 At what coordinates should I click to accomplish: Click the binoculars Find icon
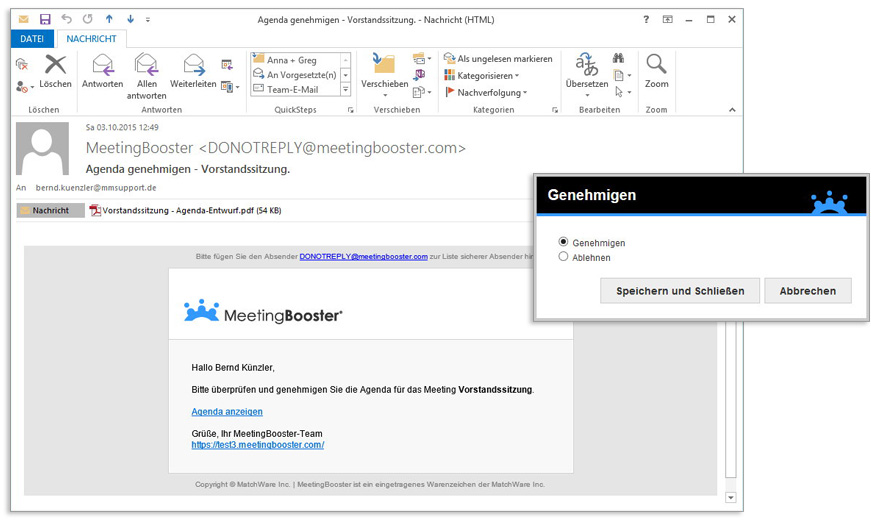coord(618,58)
